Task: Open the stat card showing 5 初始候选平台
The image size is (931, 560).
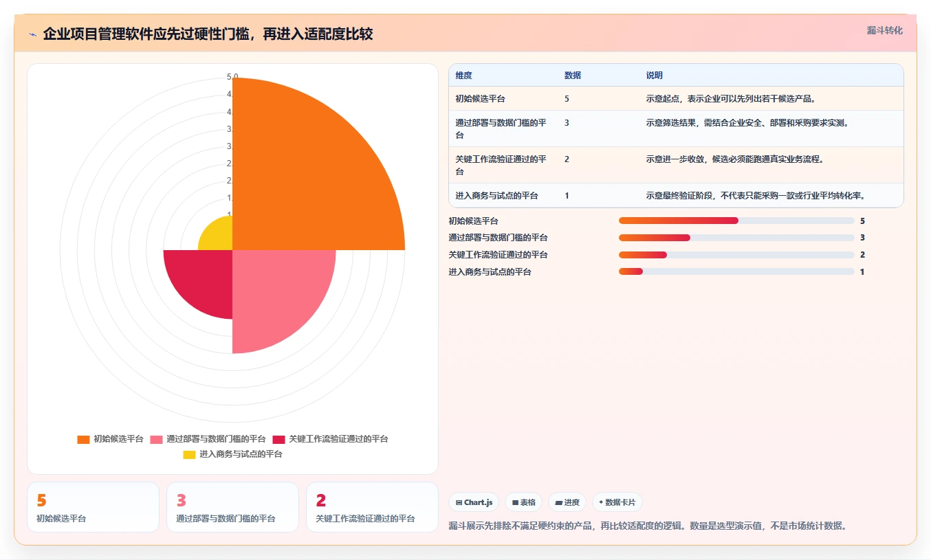Action: [93, 507]
